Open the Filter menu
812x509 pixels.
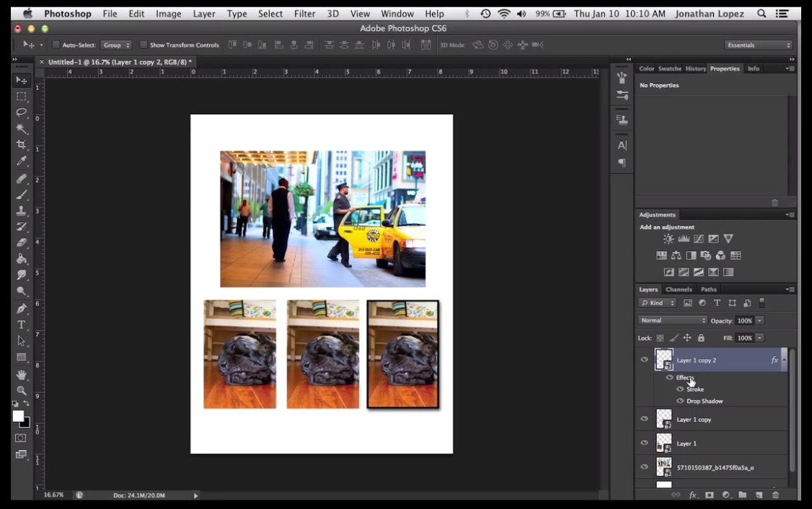tap(304, 13)
